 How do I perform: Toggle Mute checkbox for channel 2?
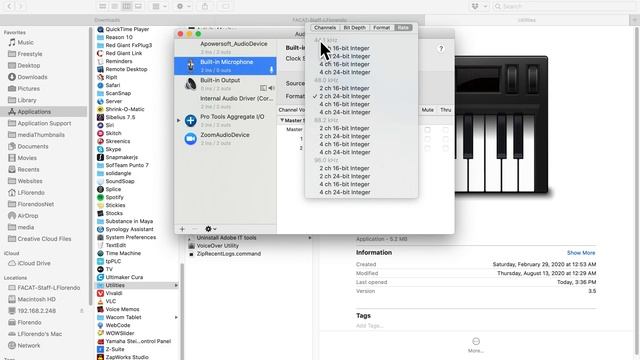click(427, 148)
